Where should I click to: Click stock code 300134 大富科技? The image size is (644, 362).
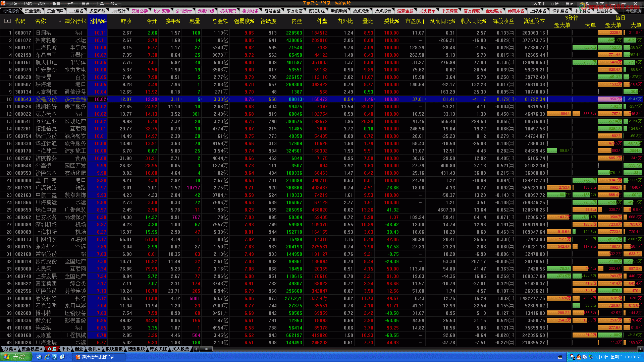(x=23, y=92)
